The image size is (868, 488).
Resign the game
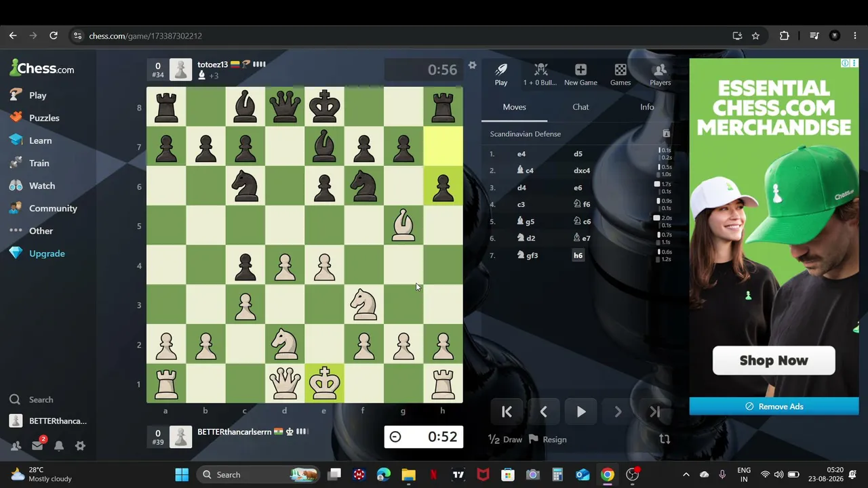548,439
